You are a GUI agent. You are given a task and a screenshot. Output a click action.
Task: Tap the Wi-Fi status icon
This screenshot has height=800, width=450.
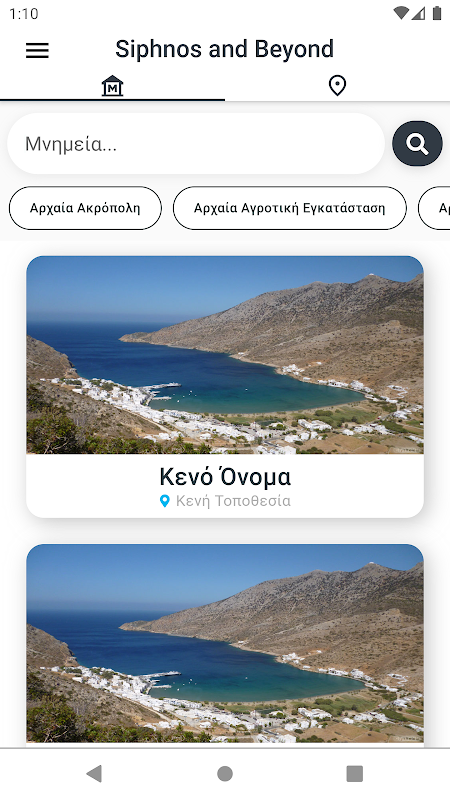coord(402,13)
